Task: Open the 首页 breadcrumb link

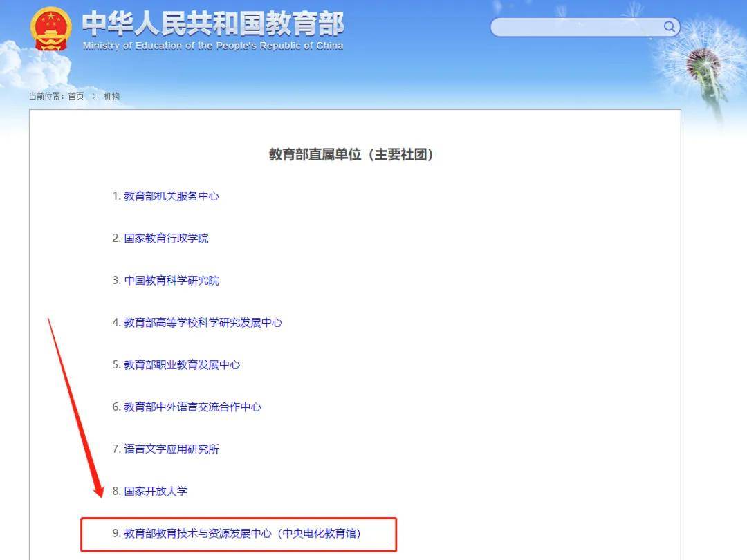Action: (x=76, y=97)
